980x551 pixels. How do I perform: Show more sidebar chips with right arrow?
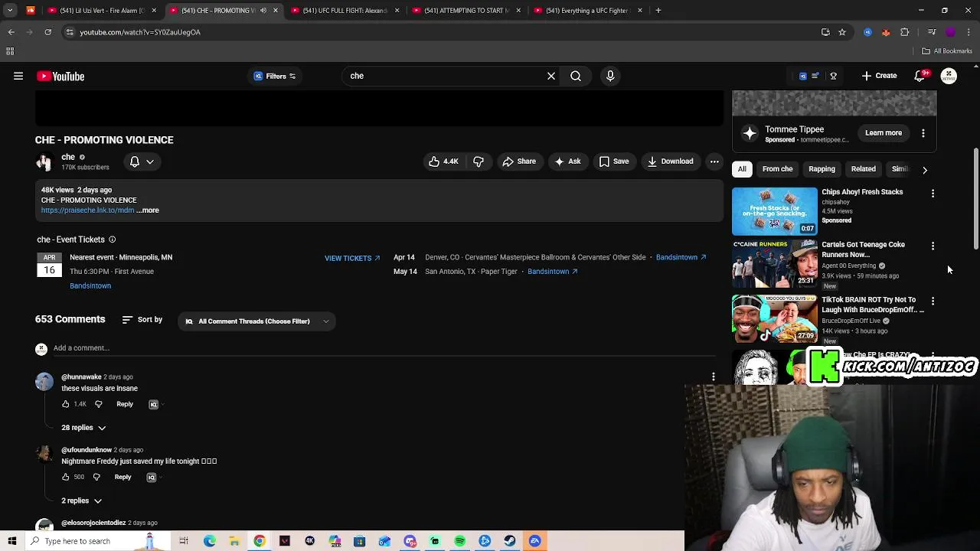pyautogui.click(x=925, y=170)
